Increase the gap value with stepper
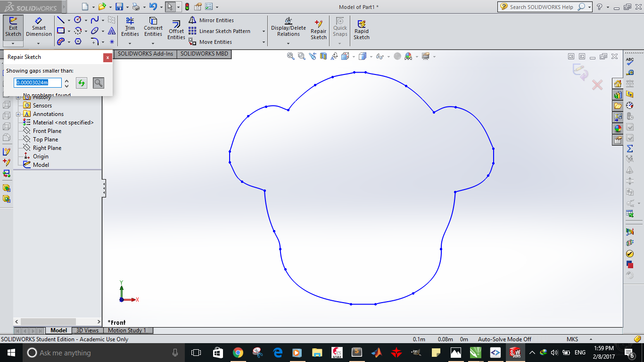This screenshot has width=644, height=362. pyautogui.click(x=67, y=81)
